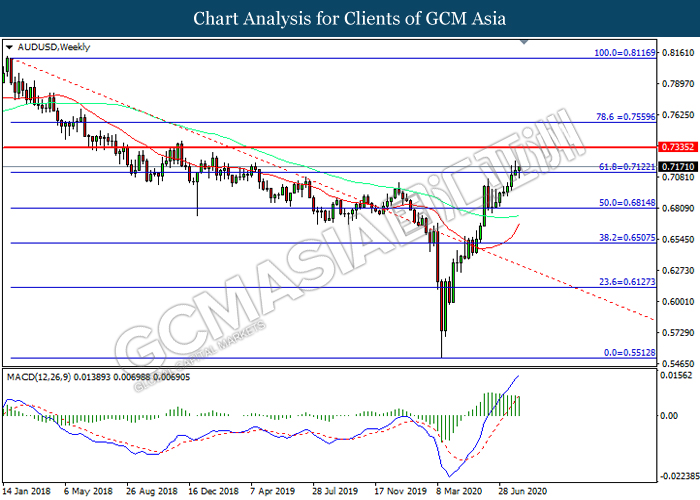Click the 0.60010 price axis value
The width and height of the screenshot is (700, 500).
(678, 302)
